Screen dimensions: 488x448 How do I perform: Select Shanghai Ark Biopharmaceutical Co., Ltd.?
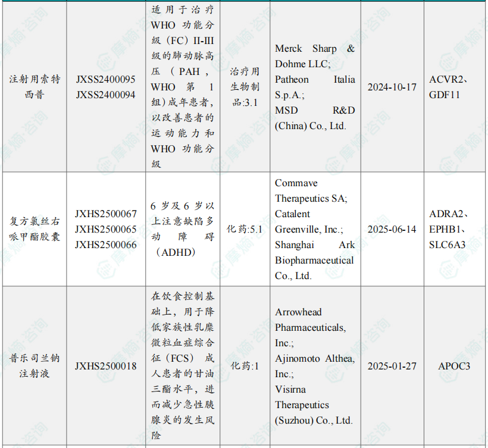pos(315,261)
